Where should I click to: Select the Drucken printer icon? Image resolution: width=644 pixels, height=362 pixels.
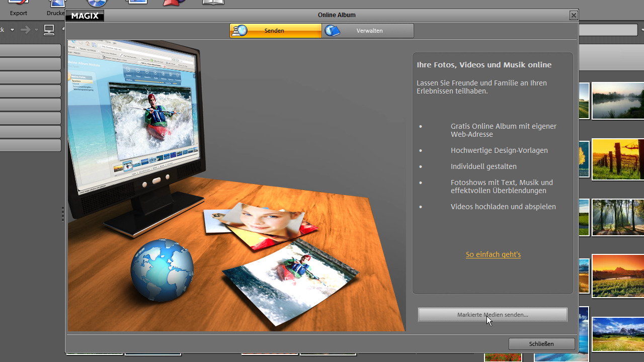click(57, 3)
